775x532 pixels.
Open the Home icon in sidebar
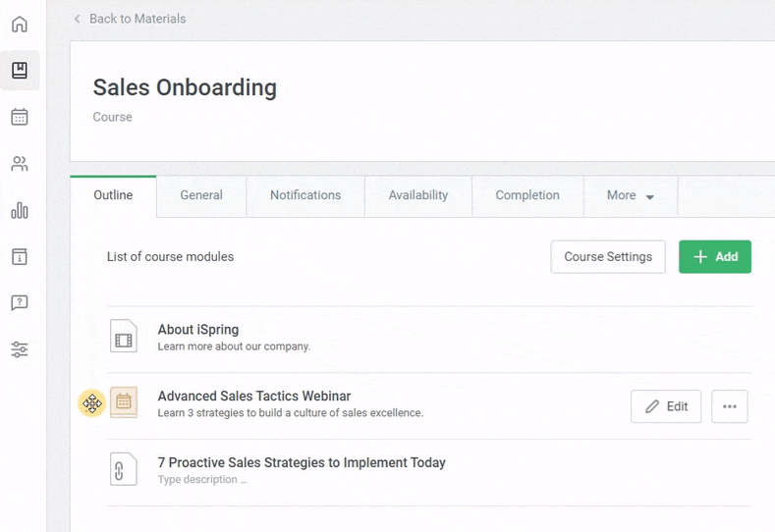(20, 24)
